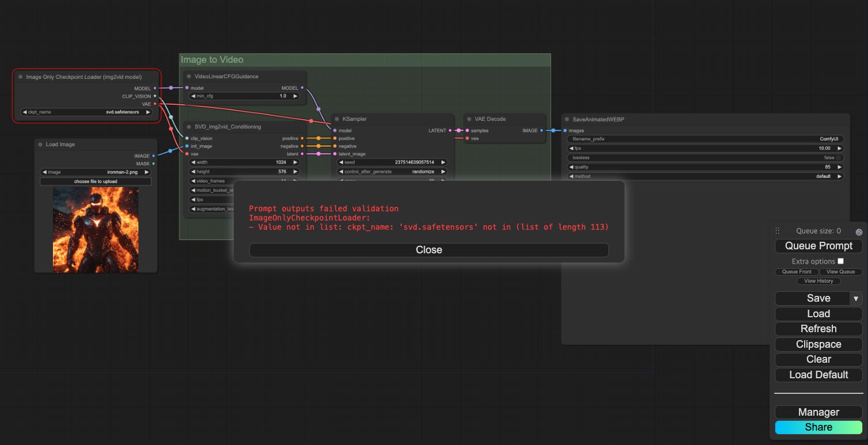Collapse the Image Only Checkpoint Loader node dot

click(x=21, y=77)
